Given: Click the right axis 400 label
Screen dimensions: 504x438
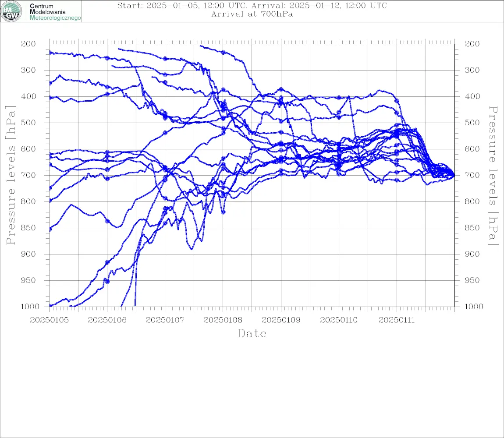Looking at the screenshot, I should (x=472, y=96).
